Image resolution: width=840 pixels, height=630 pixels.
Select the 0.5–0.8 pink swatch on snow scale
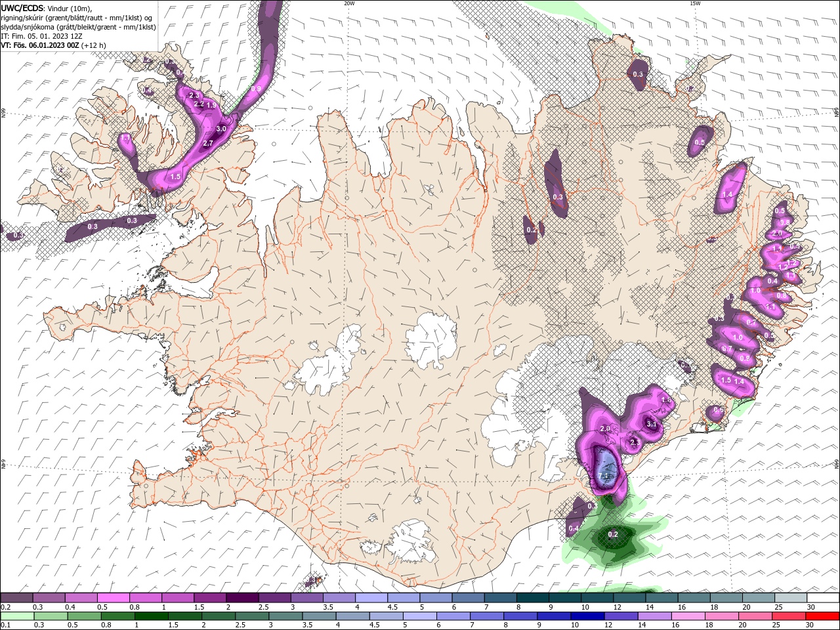tap(113, 598)
